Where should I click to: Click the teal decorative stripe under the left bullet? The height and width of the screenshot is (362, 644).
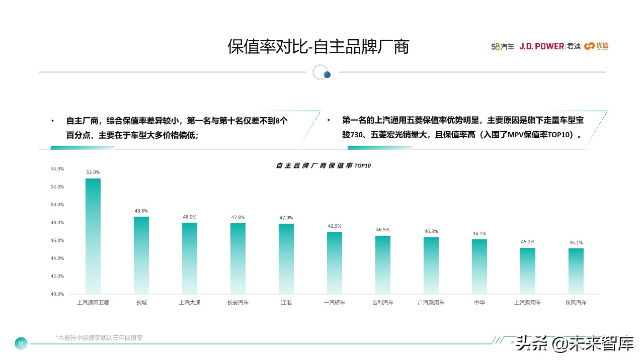tap(82, 148)
